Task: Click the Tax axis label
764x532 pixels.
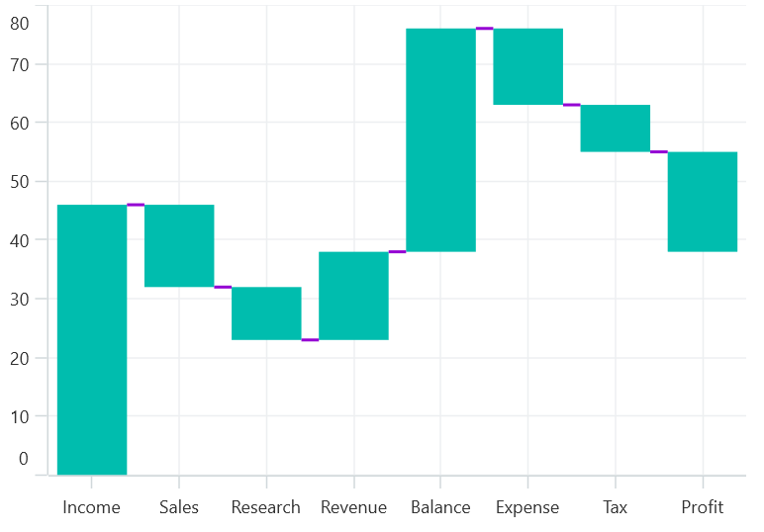Action: coord(615,507)
